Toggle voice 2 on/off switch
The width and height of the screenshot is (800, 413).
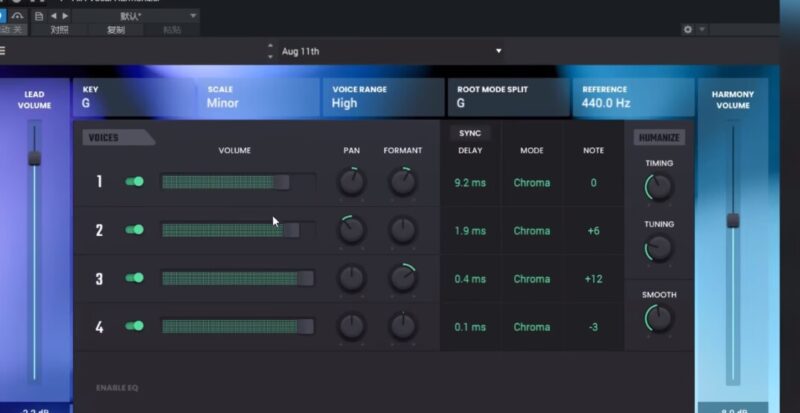(134, 230)
